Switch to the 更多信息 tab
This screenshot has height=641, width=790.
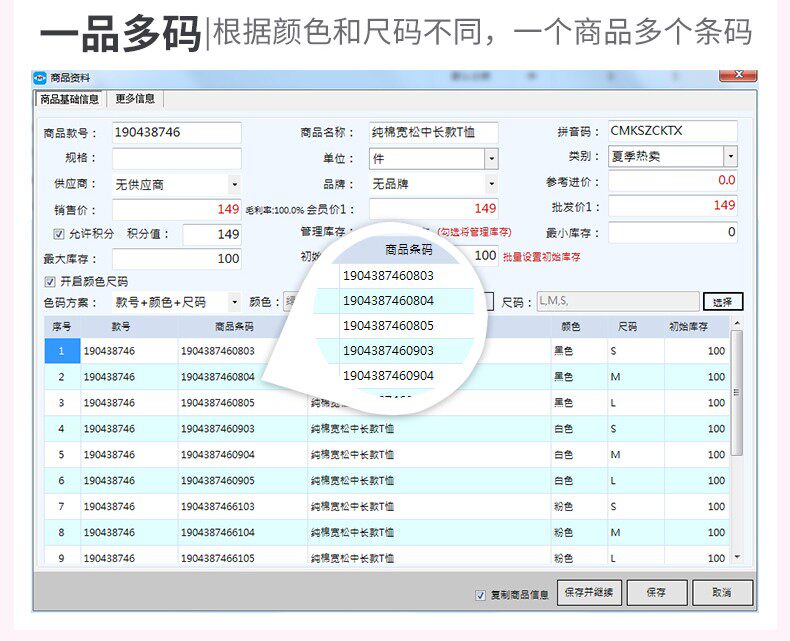coord(135,99)
